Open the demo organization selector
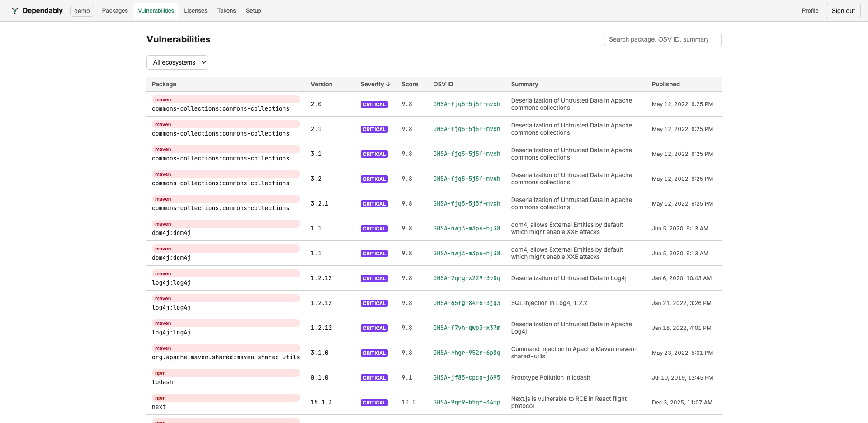Viewport: 868px width, 423px height. click(82, 11)
